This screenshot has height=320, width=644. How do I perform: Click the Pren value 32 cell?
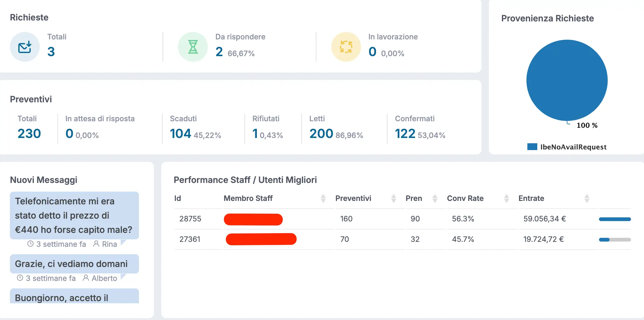click(x=415, y=239)
